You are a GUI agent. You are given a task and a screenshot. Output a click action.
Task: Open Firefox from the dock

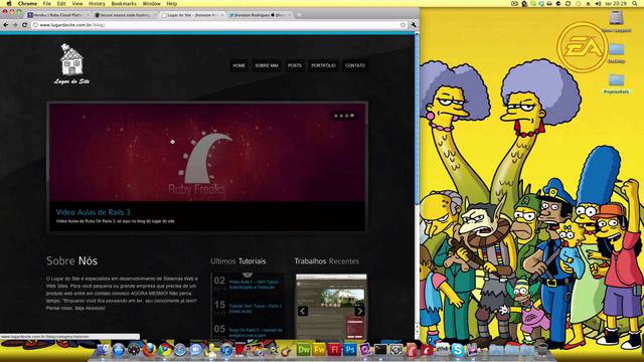tap(149, 350)
